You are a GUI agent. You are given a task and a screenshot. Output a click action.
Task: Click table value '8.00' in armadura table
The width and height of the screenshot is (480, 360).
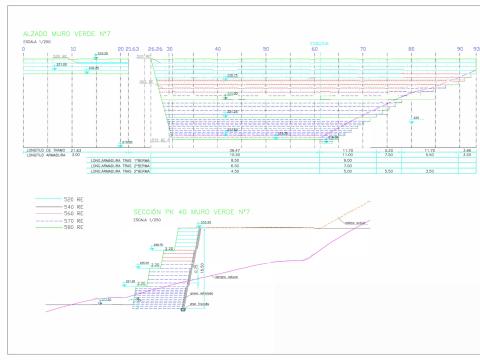click(348, 161)
